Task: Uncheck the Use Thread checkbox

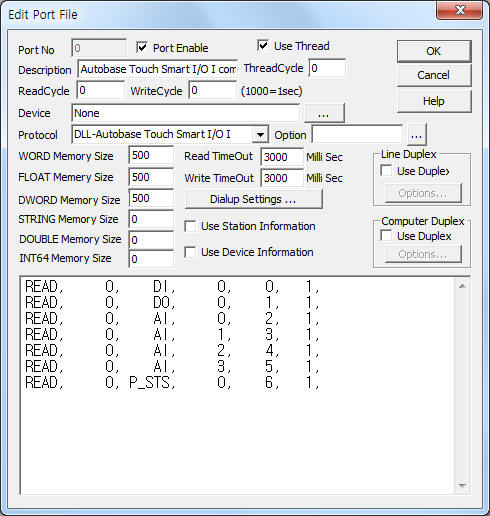Action: click(263, 45)
